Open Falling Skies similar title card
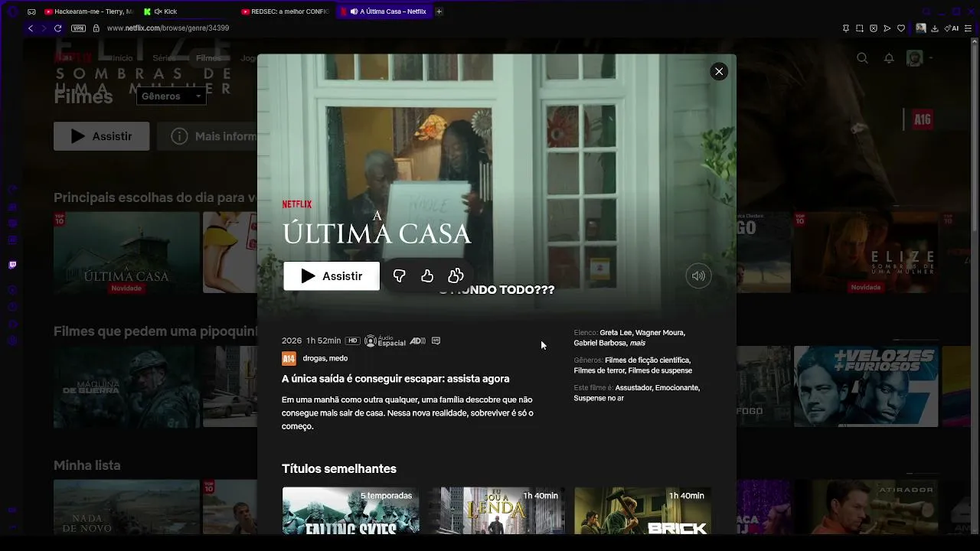The height and width of the screenshot is (551, 980). 351,510
